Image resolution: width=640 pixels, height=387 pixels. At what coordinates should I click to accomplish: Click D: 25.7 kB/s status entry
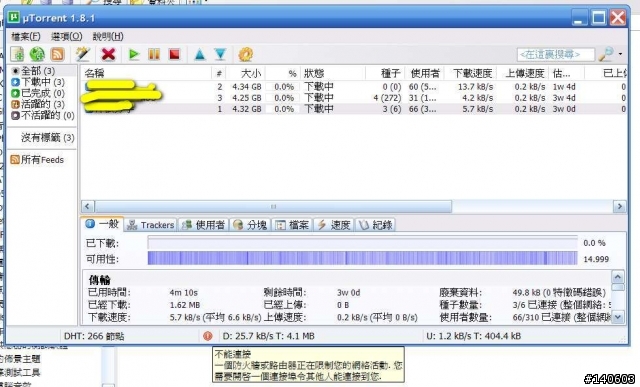pyautogui.click(x=269, y=336)
